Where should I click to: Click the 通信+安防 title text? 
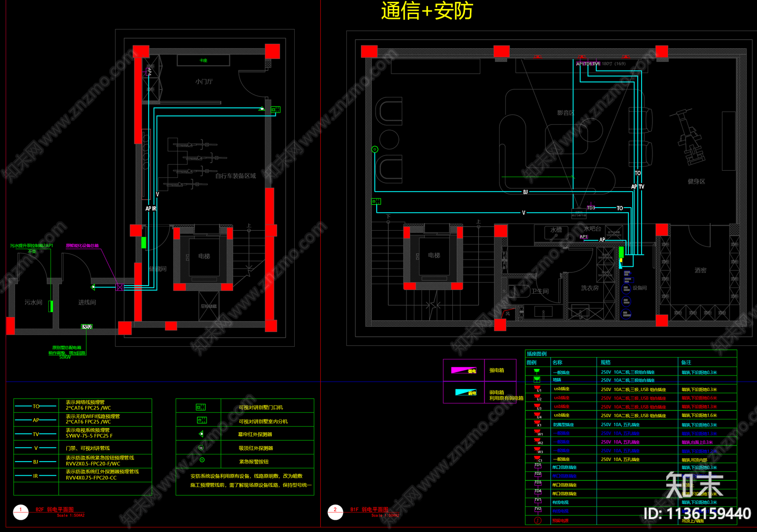[427, 11]
